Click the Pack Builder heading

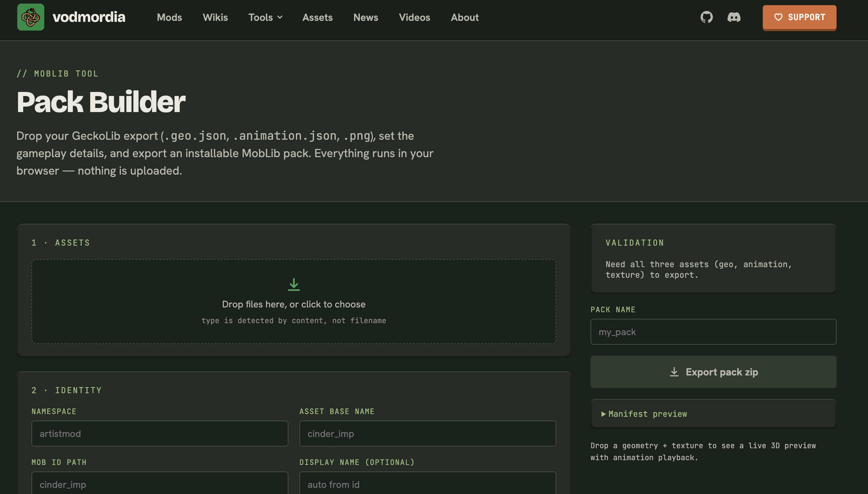[101, 102]
